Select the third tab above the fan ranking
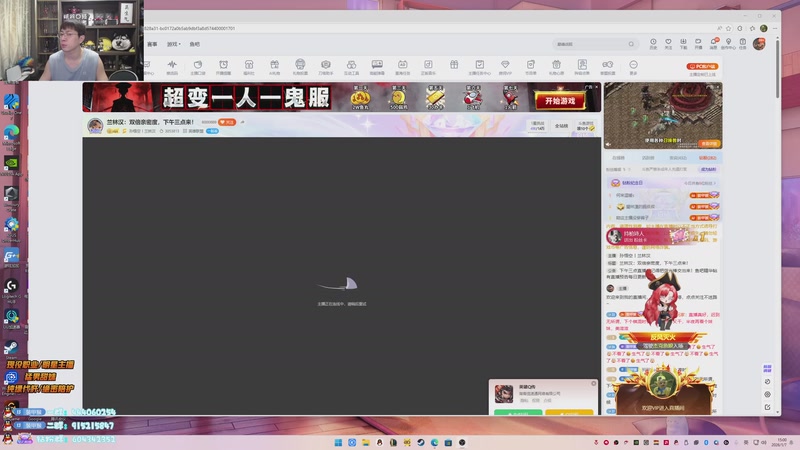This screenshot has height=450, width=800. click(678, 158)
